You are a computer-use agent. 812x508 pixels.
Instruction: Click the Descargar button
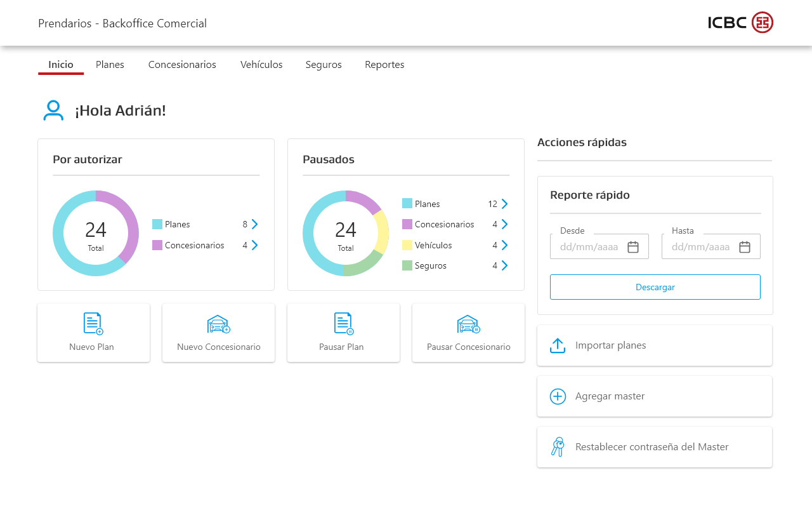[x=655, y=287]
